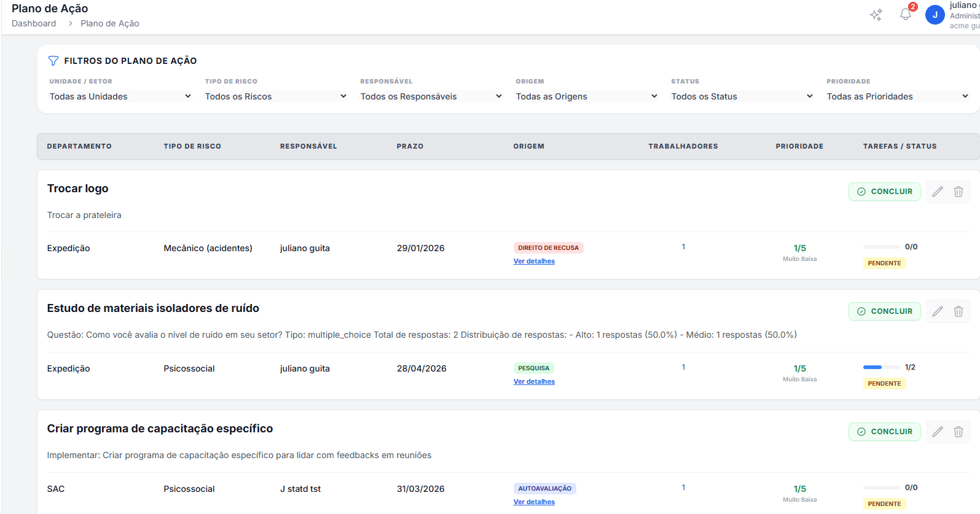Click the AI sparkle icon in header
Viewport: 980px width, 514px height.
point(876,15)
